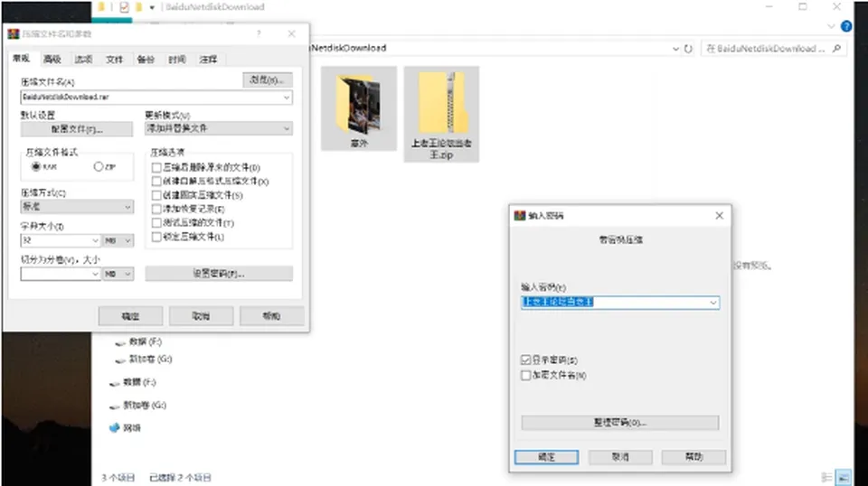Check 测试压缩的文件(T) option
The width and height of the screenshot is (868, 486).
pos(156,222)
